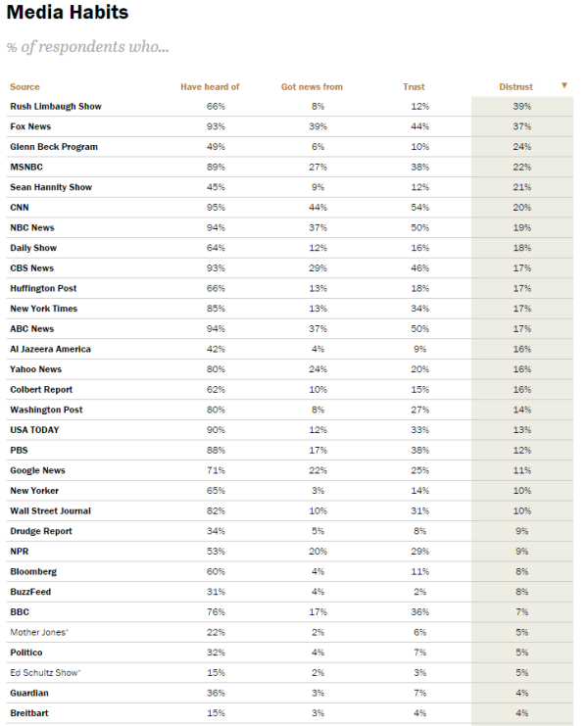Select the Rush Limbaugh Show row label

tap(55, 106)
